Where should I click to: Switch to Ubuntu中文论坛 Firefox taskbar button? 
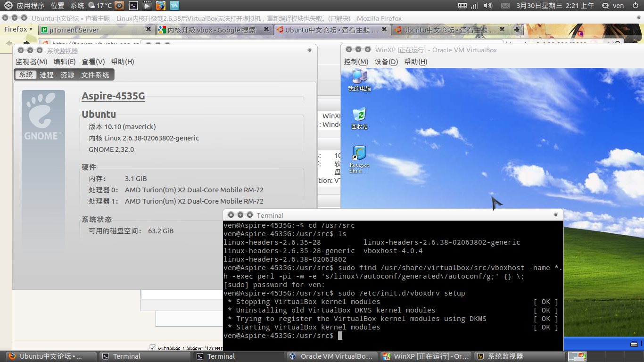click(50, 356)
